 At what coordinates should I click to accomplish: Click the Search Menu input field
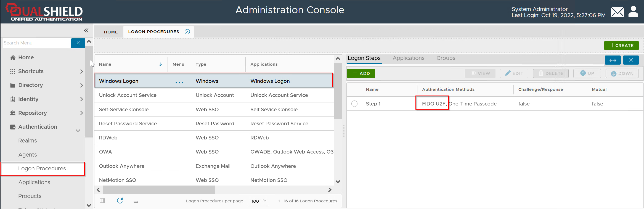[36, 43]
